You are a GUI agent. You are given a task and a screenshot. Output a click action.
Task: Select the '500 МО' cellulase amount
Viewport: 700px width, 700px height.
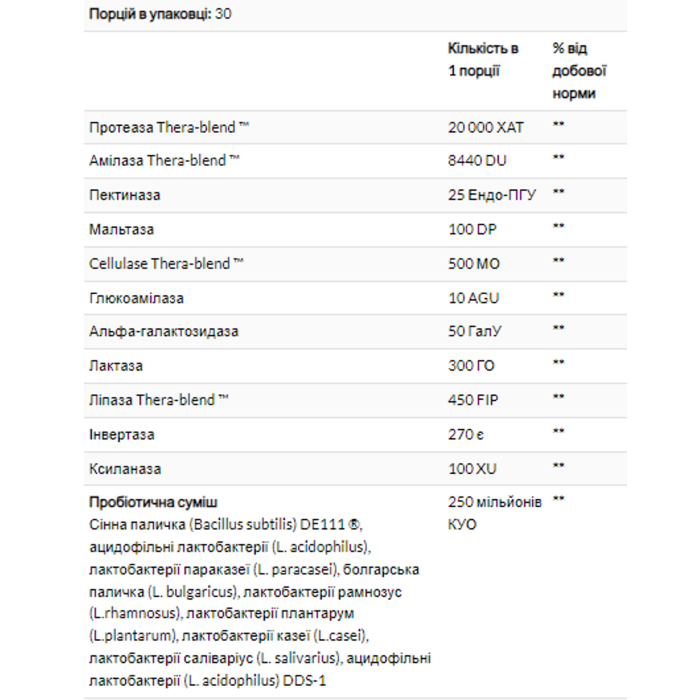click(x=474, y=263)
